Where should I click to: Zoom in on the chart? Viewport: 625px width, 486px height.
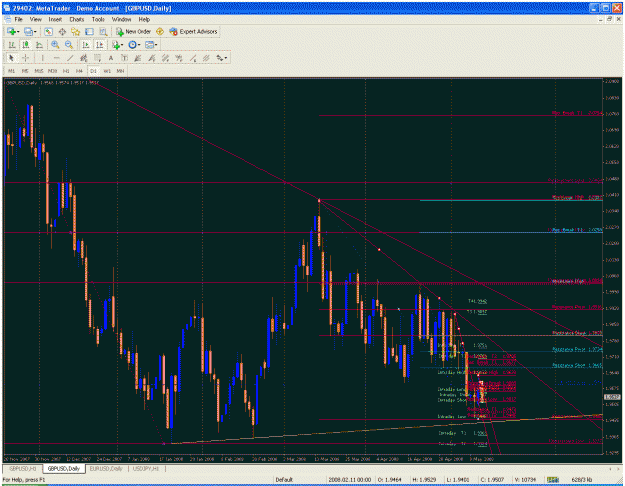pyautogui.click(x=55, y=45)
